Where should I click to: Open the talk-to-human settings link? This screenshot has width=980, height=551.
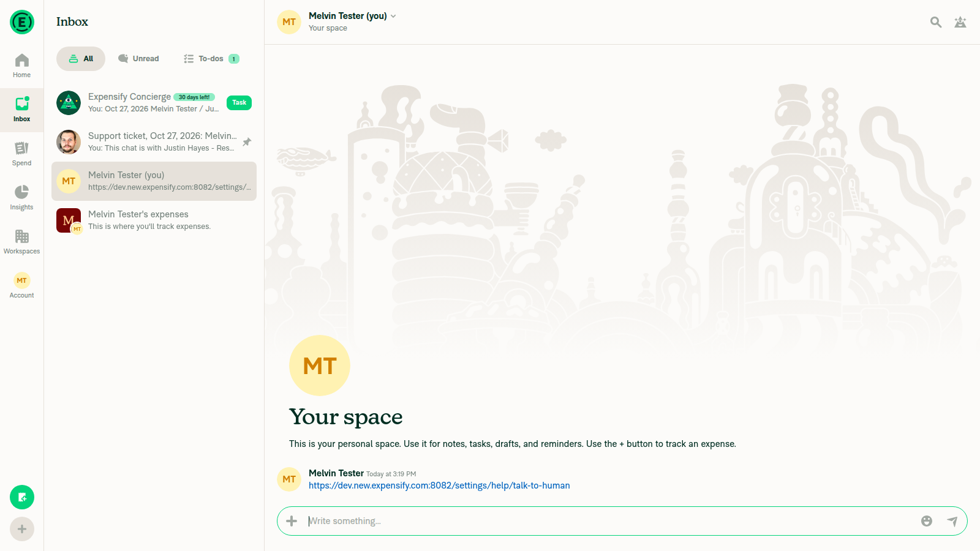(x=439, y=485)
